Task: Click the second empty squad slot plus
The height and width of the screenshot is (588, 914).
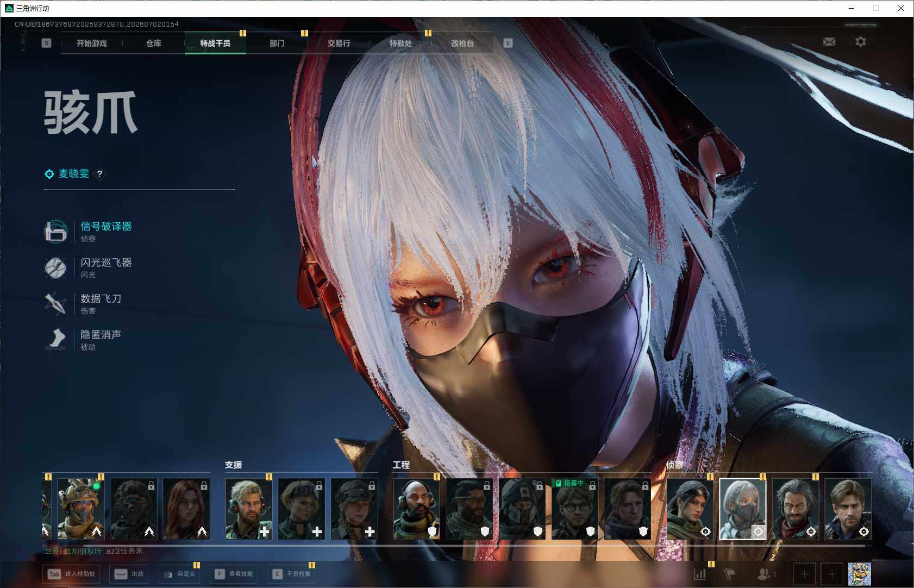Action: click(x=832, y=574)
